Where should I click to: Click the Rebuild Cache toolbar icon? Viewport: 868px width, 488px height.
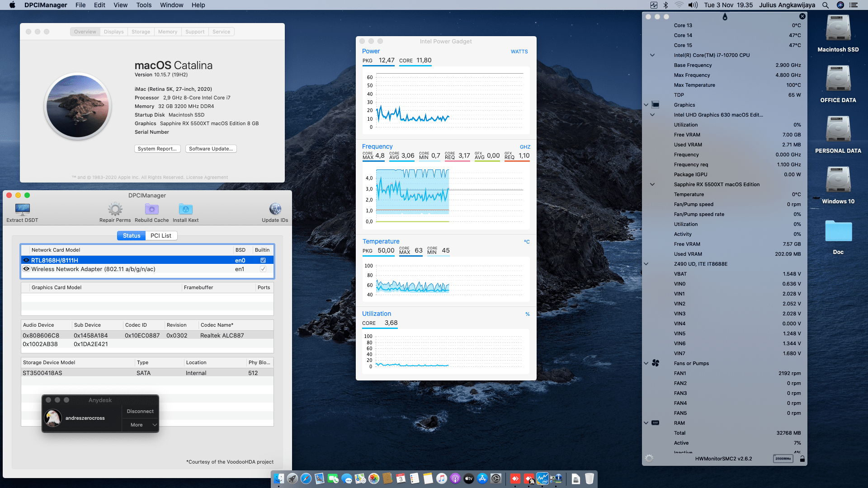151,209
